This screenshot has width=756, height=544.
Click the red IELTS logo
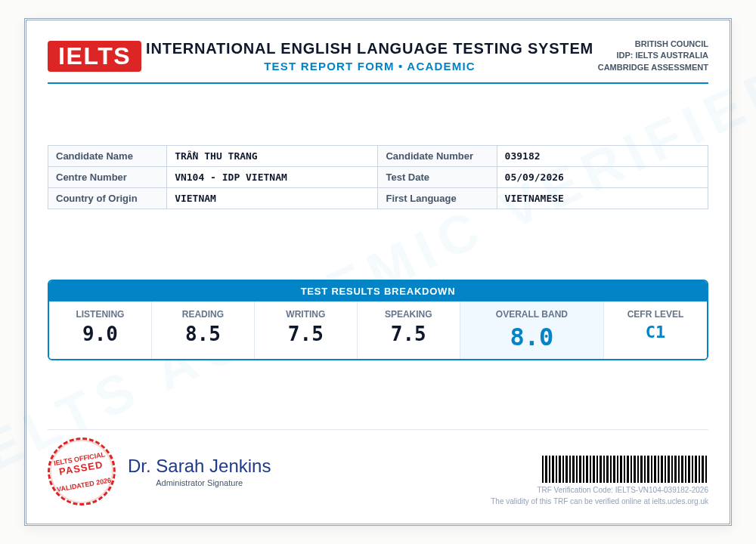pos(94,56)
